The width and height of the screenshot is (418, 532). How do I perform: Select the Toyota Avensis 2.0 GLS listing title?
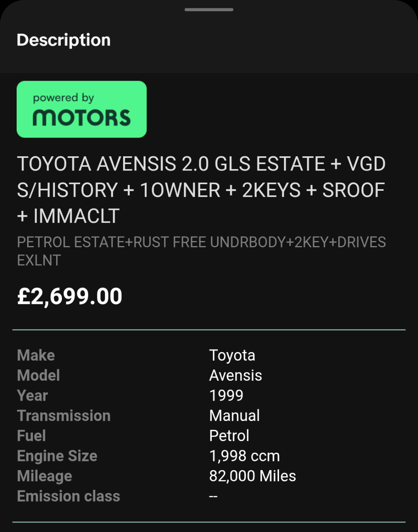click(201, 190)
